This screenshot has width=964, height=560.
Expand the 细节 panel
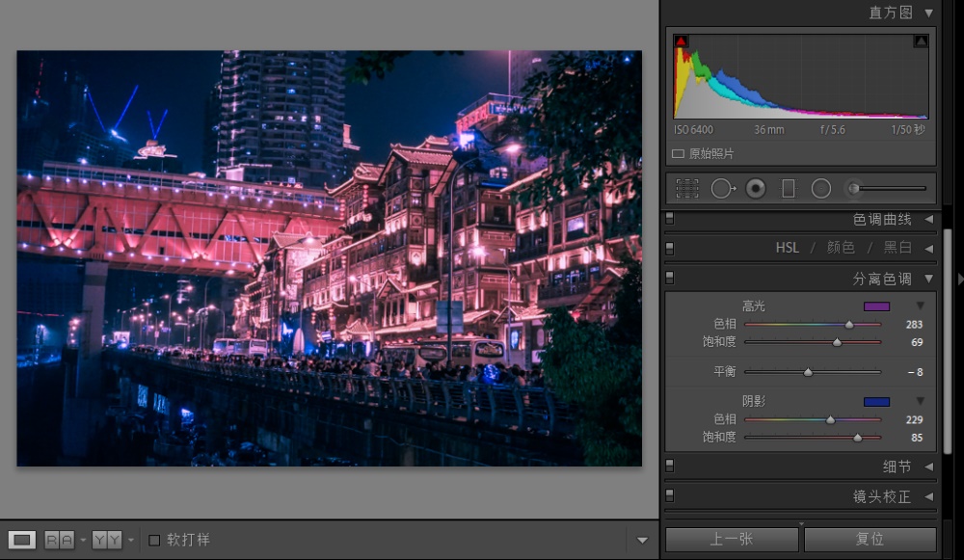click(x=929, y=467)
